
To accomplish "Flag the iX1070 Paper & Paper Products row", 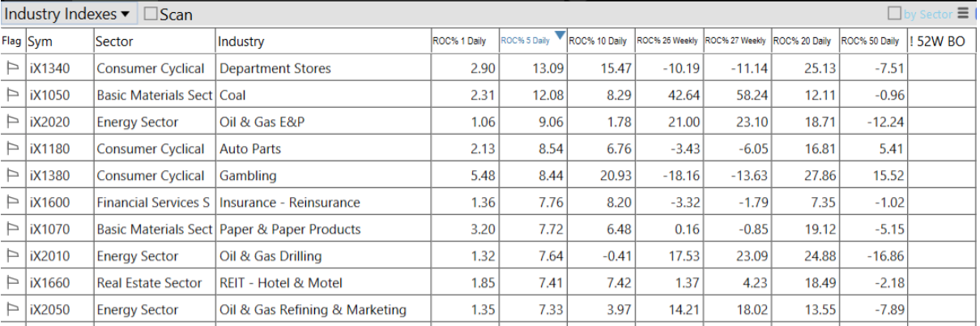I will [x=12, y=229].
